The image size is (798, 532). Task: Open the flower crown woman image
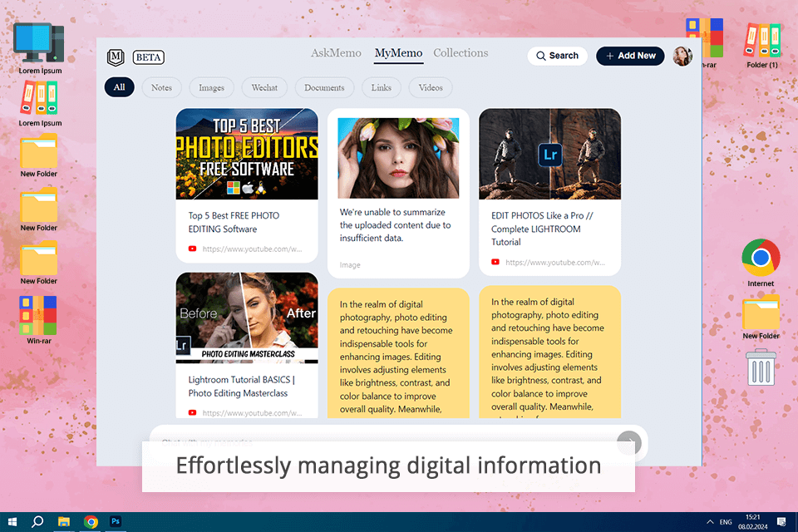coord(398,158)
